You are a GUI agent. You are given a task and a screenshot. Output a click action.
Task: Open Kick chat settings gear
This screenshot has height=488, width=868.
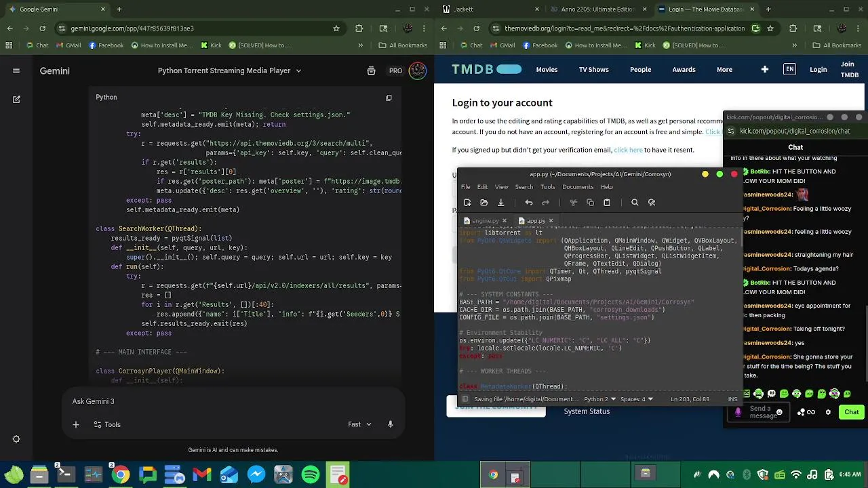827,412
